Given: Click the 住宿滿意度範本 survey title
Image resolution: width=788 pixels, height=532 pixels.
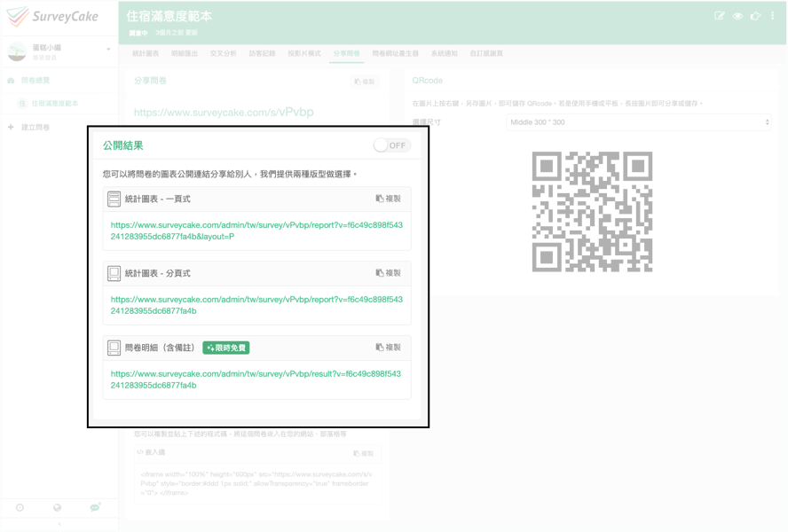Looking at the screenshot, I should click(169, 16).
